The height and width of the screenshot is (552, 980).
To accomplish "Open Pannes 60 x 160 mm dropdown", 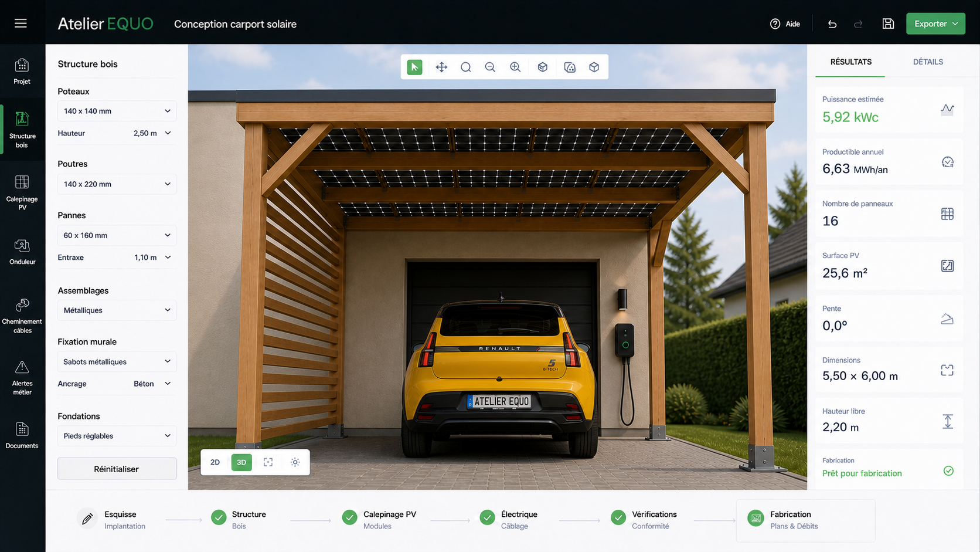I will click(117, 235).
